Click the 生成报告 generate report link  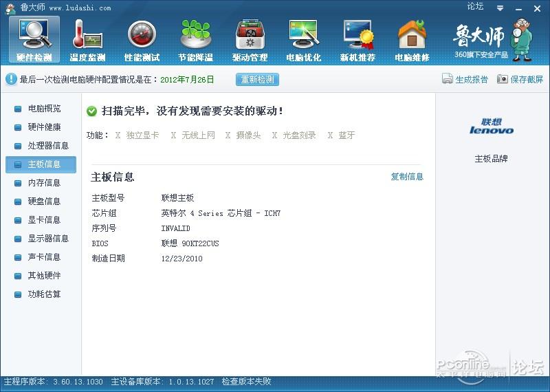(472, 79)
